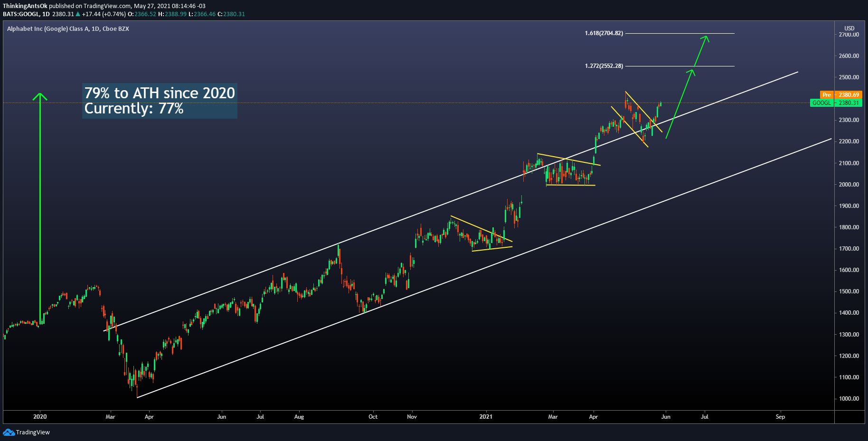The height and width of the screenshot is (441, 868).
Task: Click the Oct label on time axis
Action: (373, 417)
